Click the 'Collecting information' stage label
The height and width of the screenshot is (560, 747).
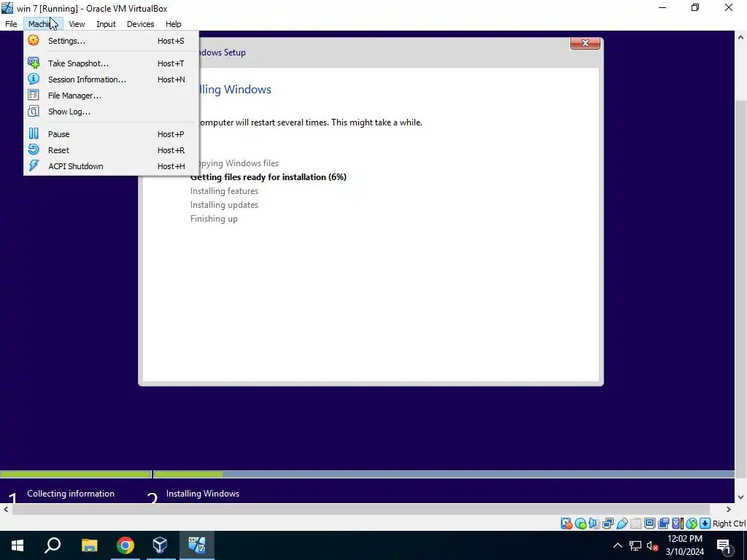pyautogui.click(x=71, y=494)
